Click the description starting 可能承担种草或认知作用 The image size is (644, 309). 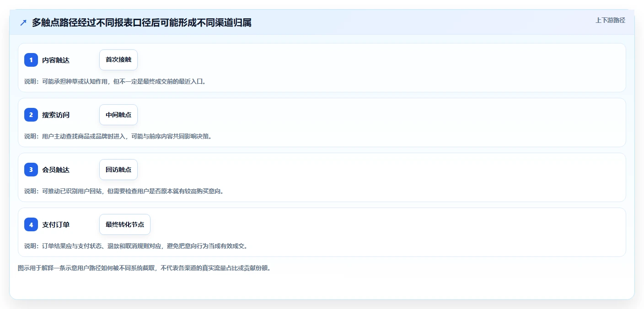point(115,81)
